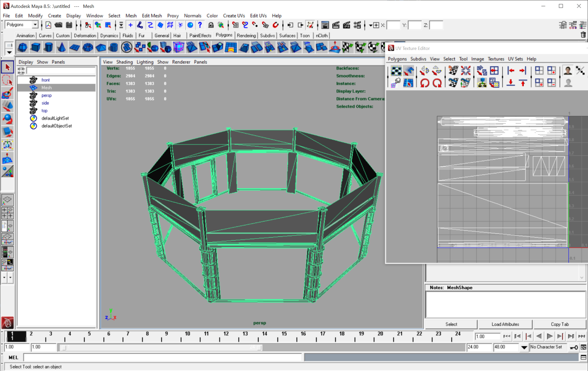Toggle Snap to Curves in status line
Screen dimensions: 588x371
coord(245,25)
